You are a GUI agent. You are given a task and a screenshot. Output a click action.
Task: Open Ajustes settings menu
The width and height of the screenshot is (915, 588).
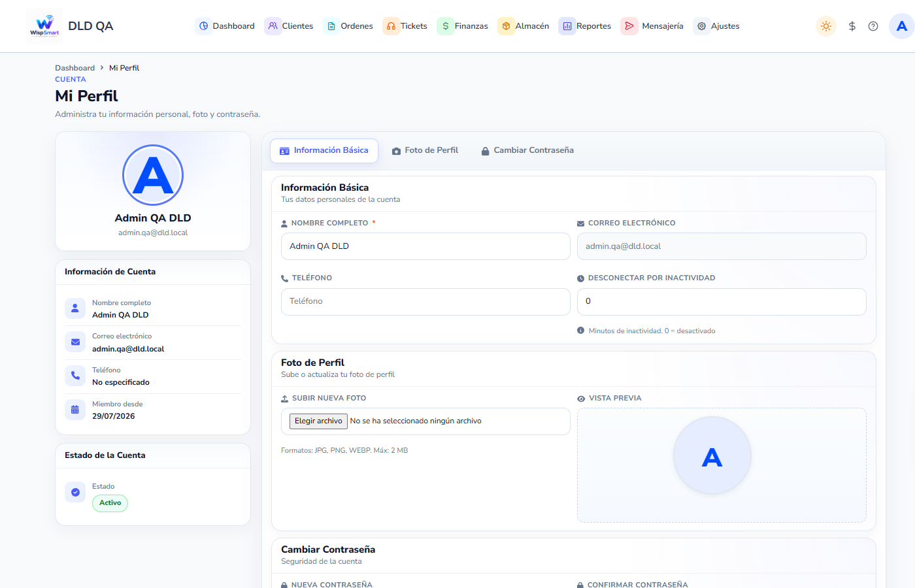[717, 26]
